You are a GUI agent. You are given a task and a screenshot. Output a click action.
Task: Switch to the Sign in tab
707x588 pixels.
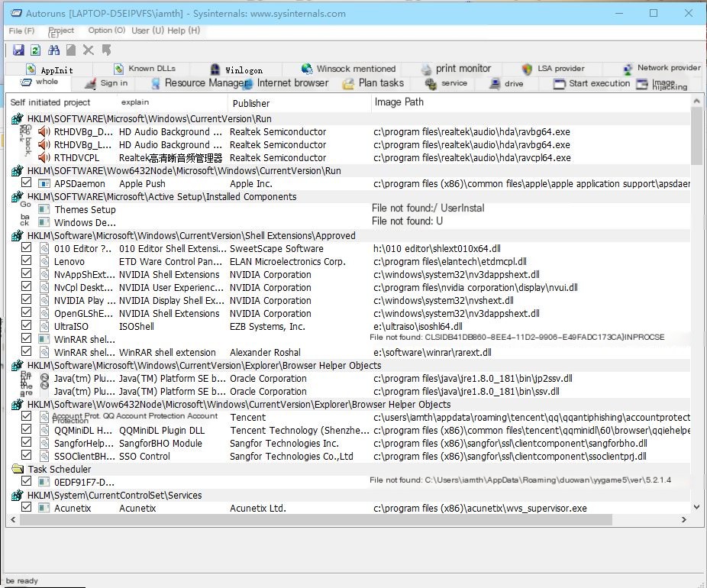tap(108, 83)
